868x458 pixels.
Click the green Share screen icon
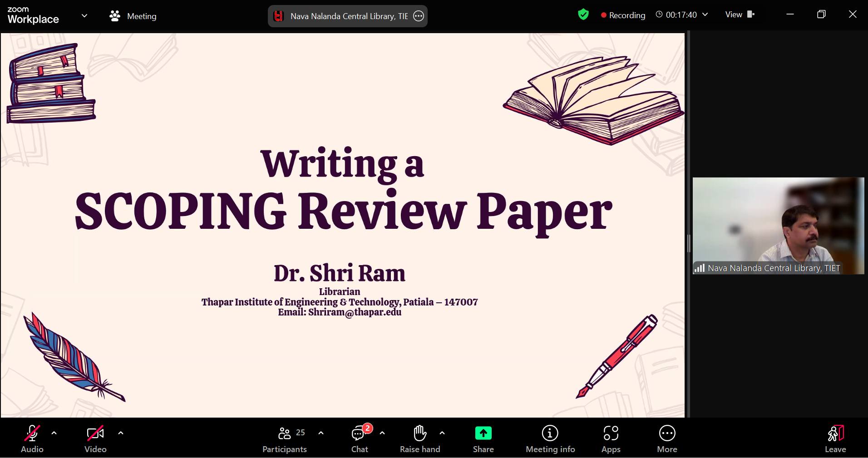(483, 433)
